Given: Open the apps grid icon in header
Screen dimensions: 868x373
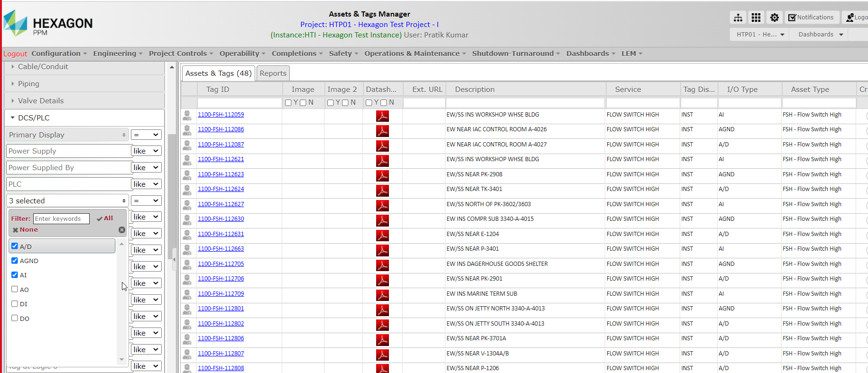Looking at the screenshot, I should pos(756,18).
